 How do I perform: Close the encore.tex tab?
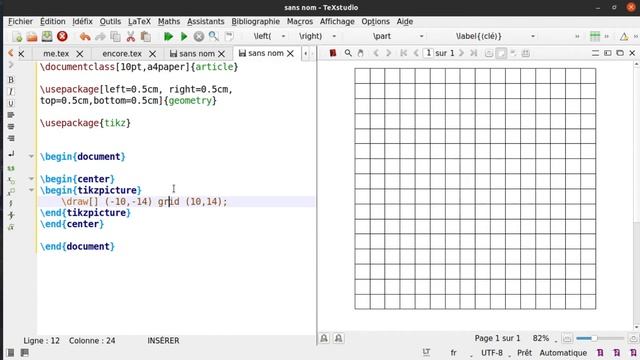tap(152, 53)
